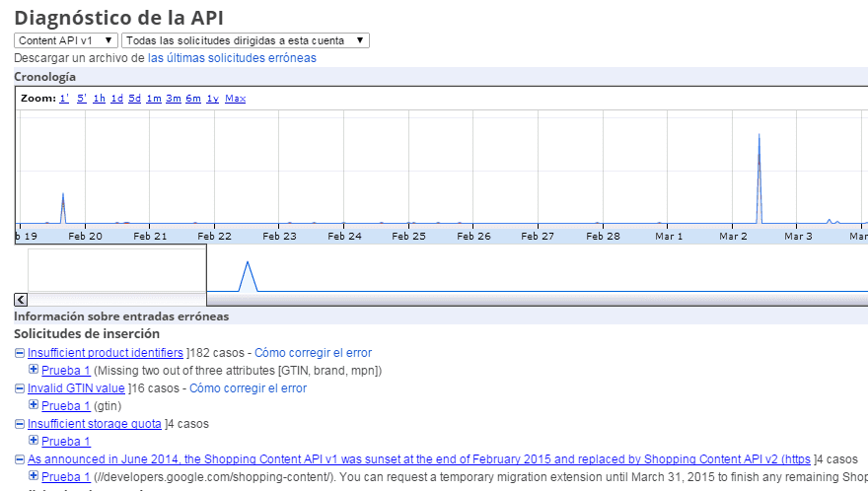
Task: Expand Prueba 1 under Insufficient product identifiers
Action: (34, 369)
